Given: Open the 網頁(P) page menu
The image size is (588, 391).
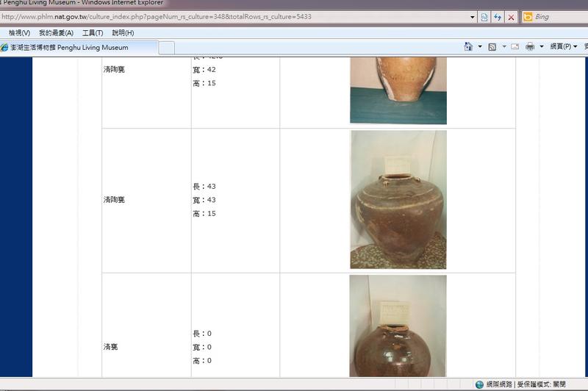Looking at the screenshot, I should 564,46.
